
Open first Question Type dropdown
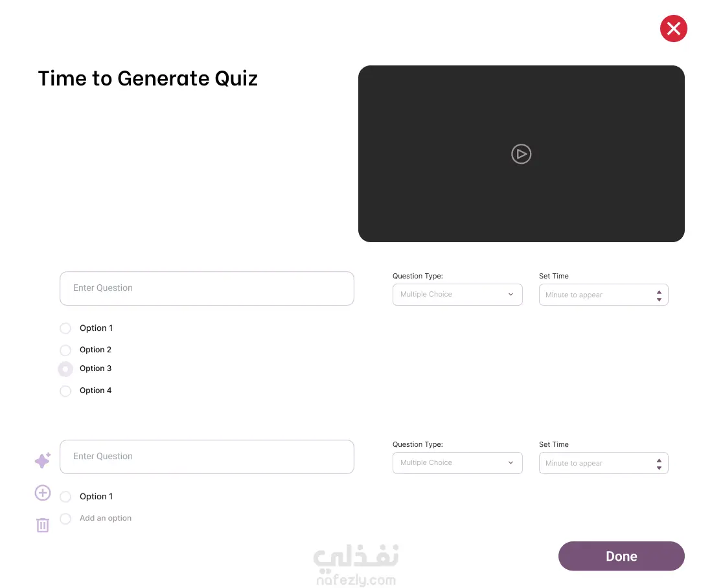(x=457, y=295)
